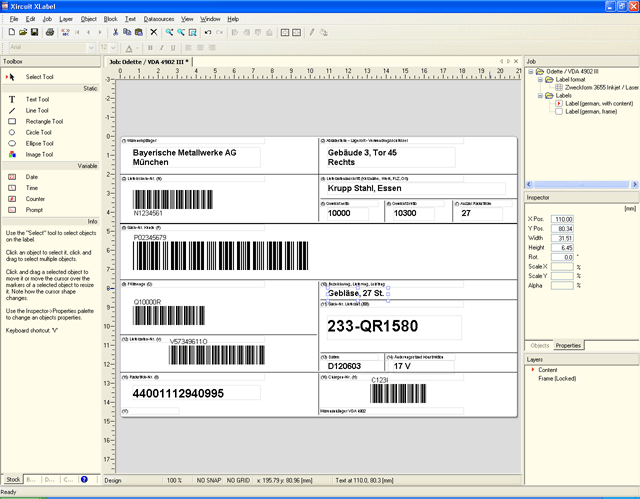Click the second frame layout toolbar icon
Screen dimensions: 640x499
(296, 32)
